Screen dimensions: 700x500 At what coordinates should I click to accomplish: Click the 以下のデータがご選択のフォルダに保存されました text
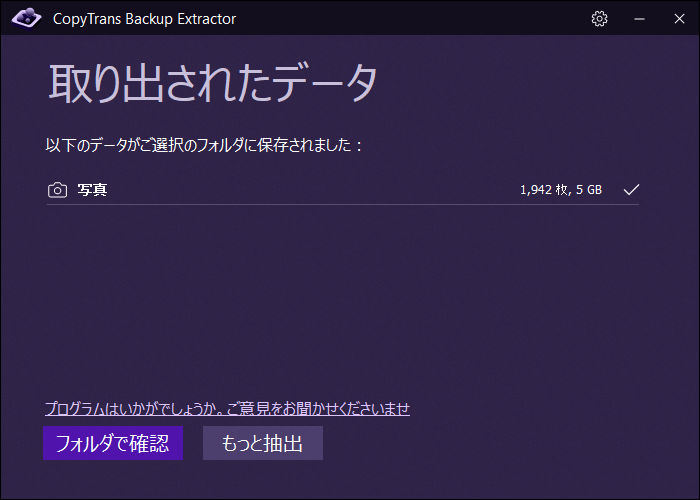204,145
